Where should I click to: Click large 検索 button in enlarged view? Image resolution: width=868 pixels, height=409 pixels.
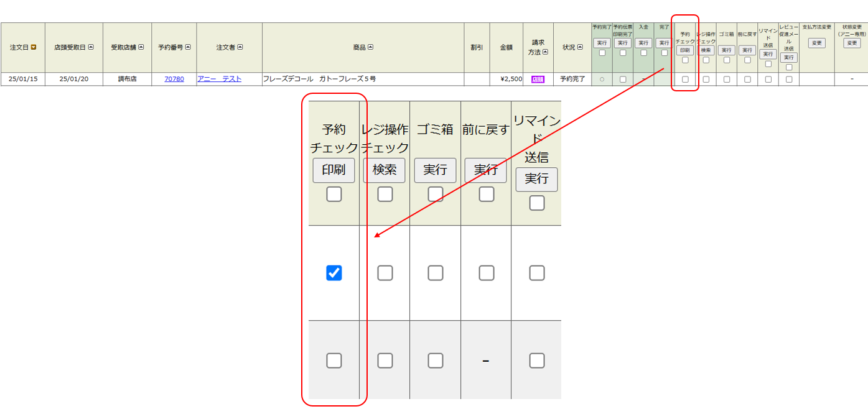(384, 170)
